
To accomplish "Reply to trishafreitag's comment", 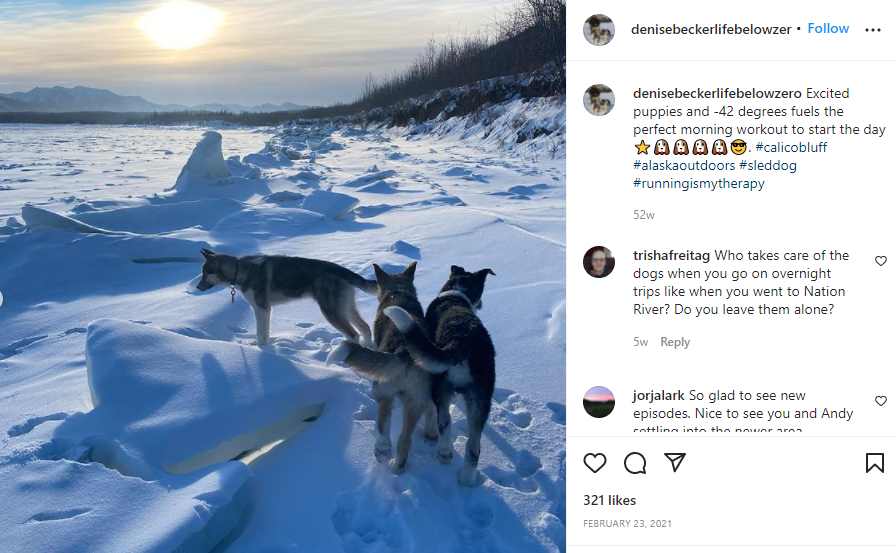I will coord(675,342).
